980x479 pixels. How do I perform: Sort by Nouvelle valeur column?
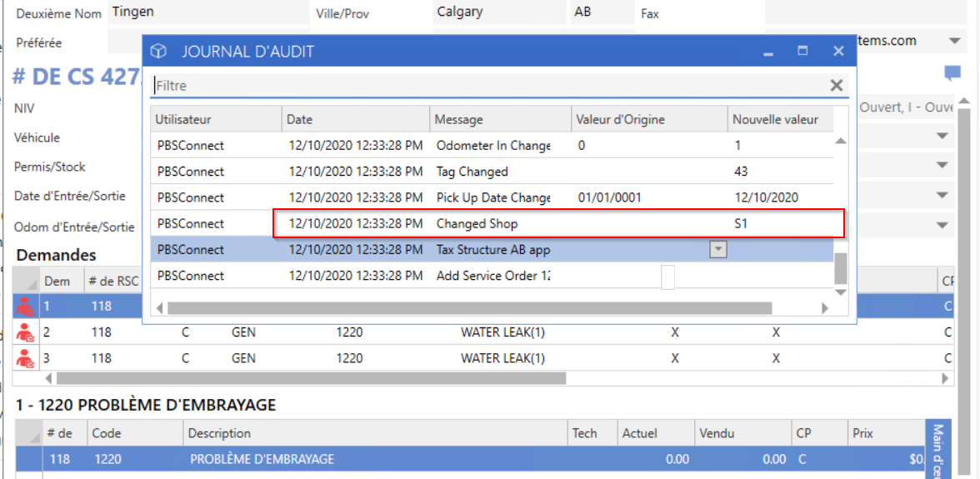(781, 119)
